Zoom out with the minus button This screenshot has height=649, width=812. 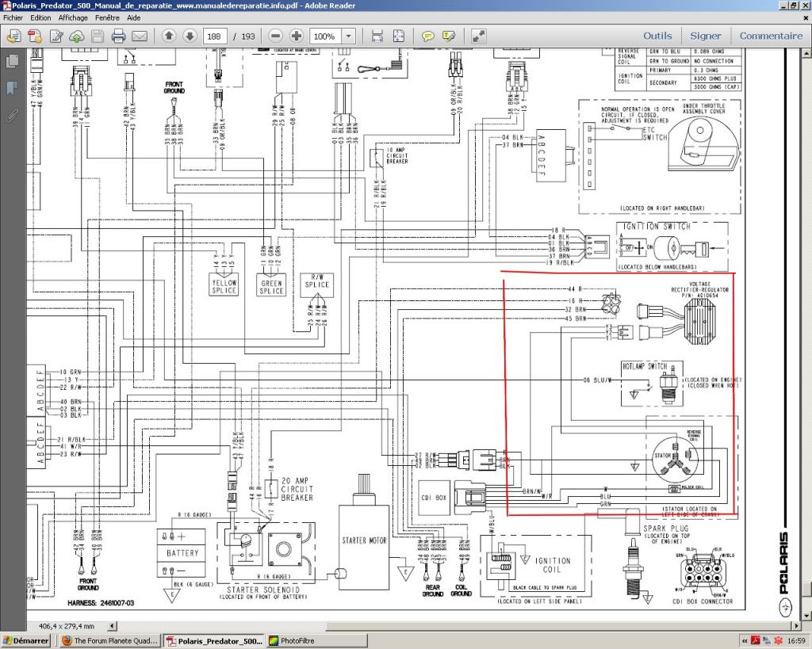[x=276, y=36]
